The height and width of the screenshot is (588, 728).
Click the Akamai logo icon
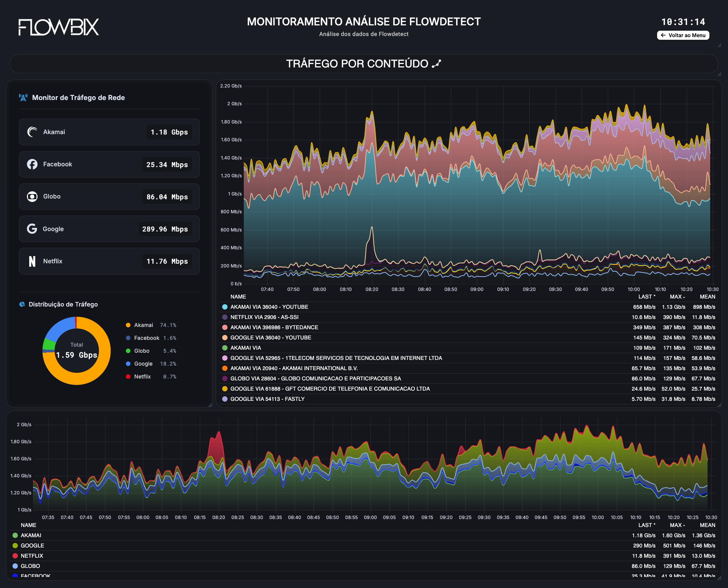click(32, 132)
